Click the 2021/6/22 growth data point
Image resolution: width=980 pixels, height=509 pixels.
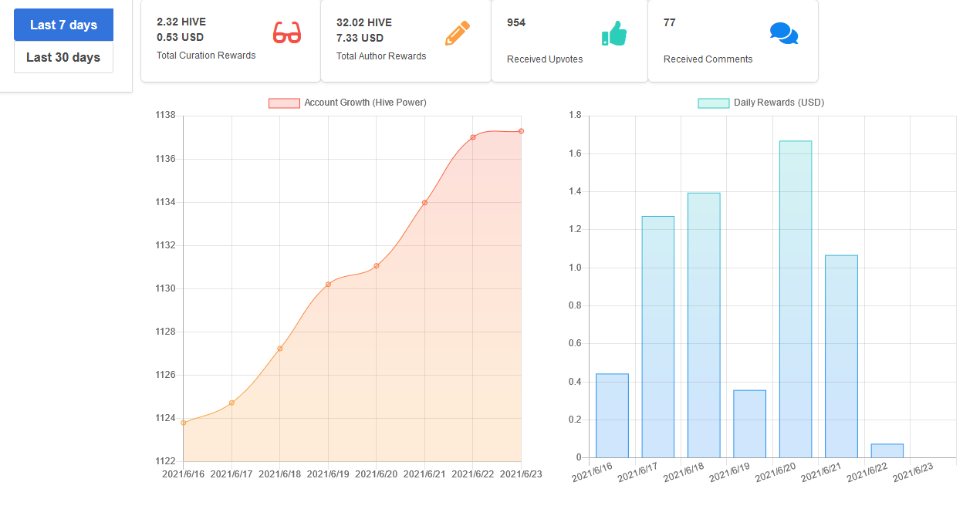pos(473,137)
